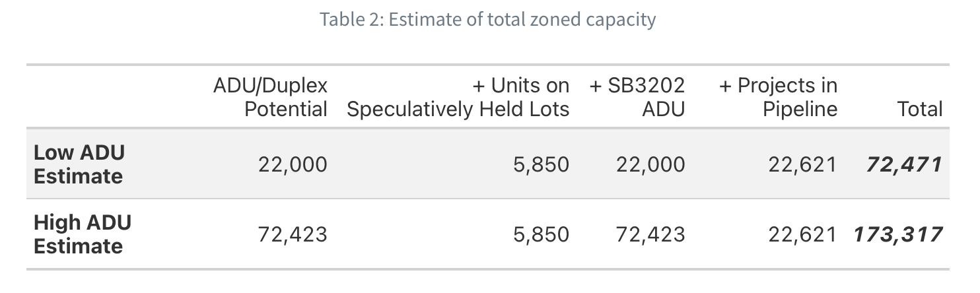The height and width of the screenshot is (293, 980).
Task: Click the 72,423 SB3202 ADU value in High row
Action: coord(650,234)
